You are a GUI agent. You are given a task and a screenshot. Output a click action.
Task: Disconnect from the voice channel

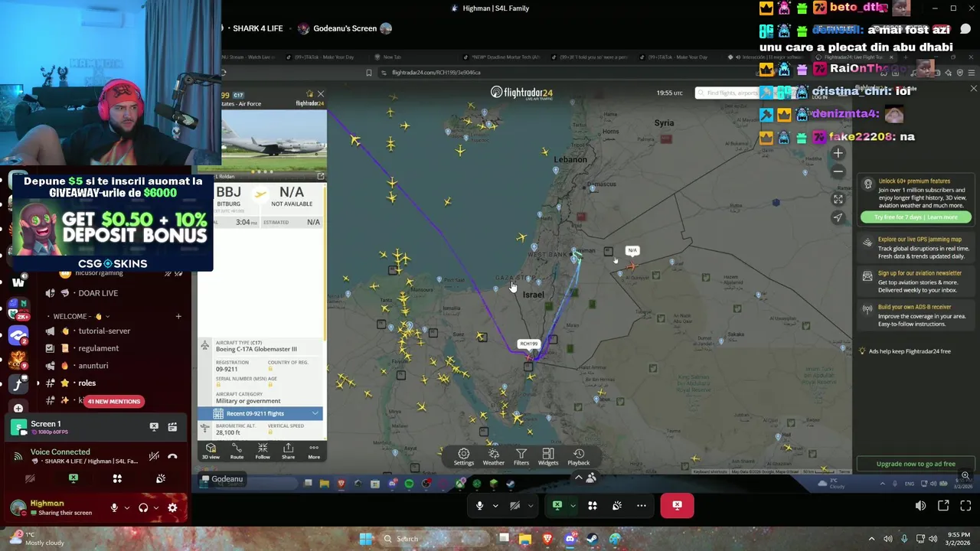[x=172, y=456]
